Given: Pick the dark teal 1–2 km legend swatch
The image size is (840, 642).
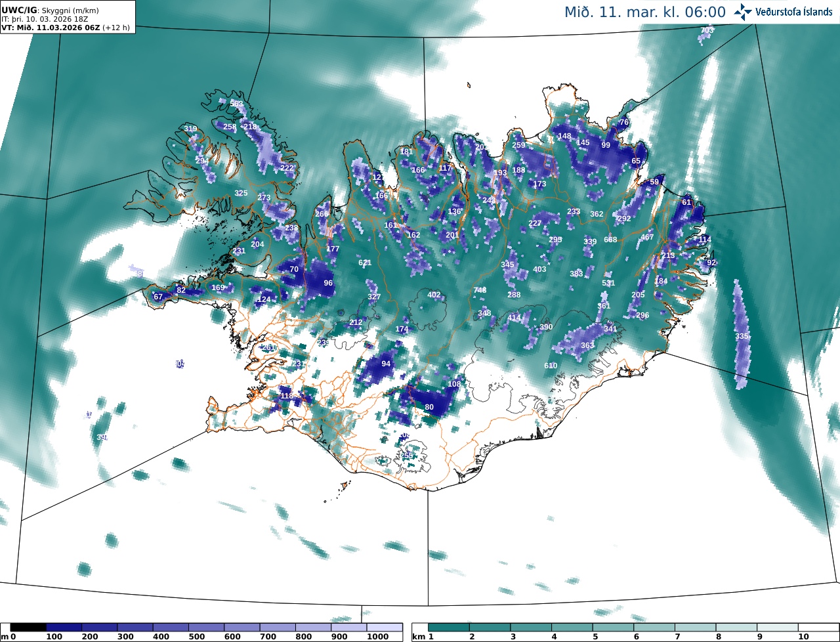Looking at the screenshot, I should coord(449,628).
